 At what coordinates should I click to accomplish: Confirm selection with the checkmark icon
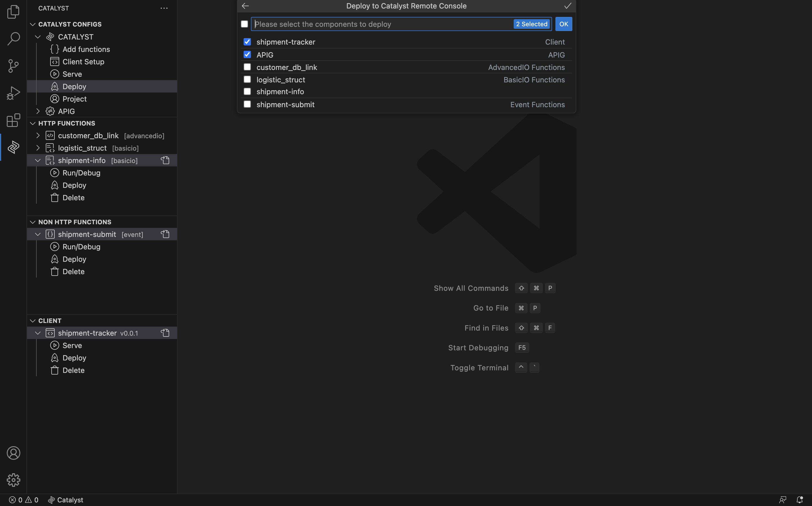coord(568,6)
